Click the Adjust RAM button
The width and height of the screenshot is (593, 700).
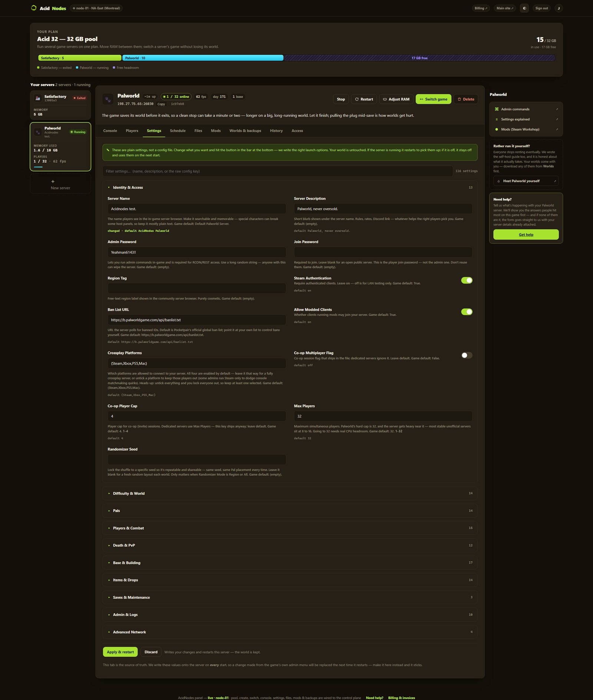click(x=396, y=99)
